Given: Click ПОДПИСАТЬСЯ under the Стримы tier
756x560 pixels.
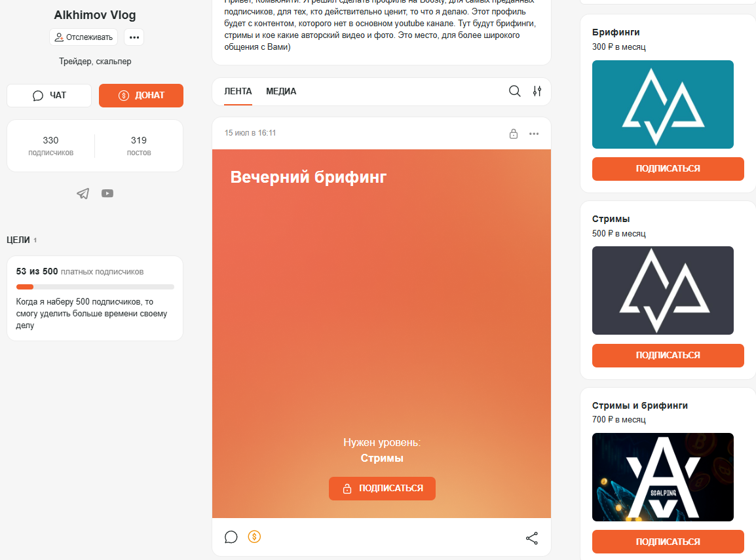Looking at the screenshot, I should [668, 355].
